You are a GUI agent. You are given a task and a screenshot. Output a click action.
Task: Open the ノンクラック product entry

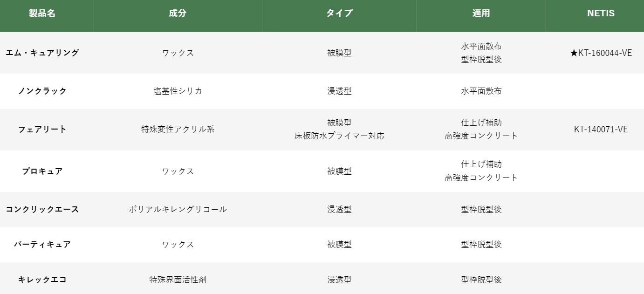pyautogui.click(x=42, y=91)
